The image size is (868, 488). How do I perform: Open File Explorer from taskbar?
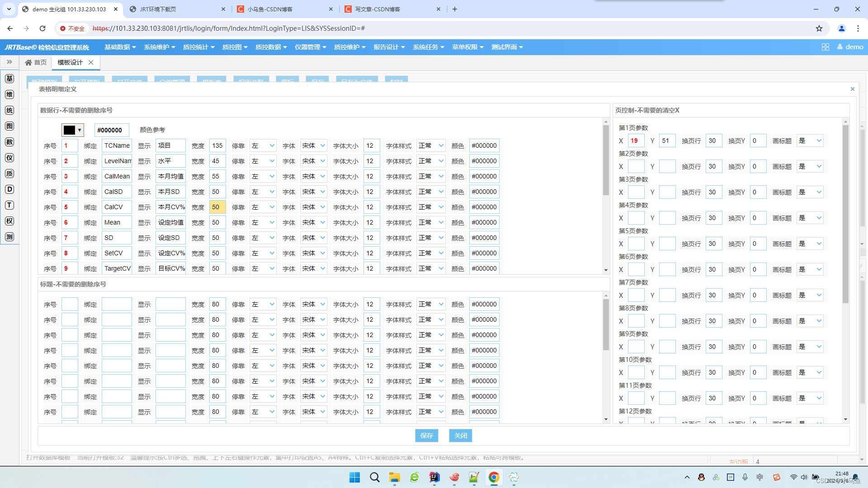(x=395, y=477)
